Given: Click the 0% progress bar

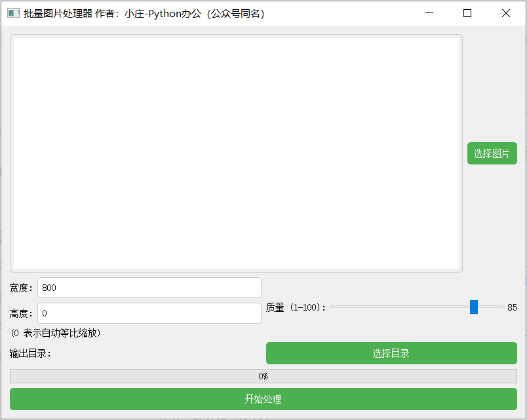Looking at the screenshot, I should [263, 376].
